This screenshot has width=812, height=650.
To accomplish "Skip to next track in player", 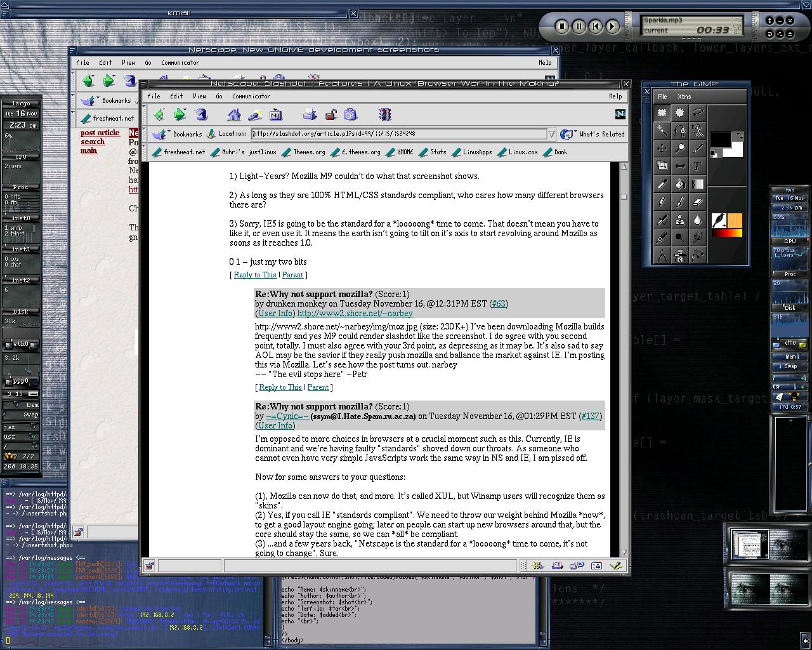I will [x=612, y=27].
